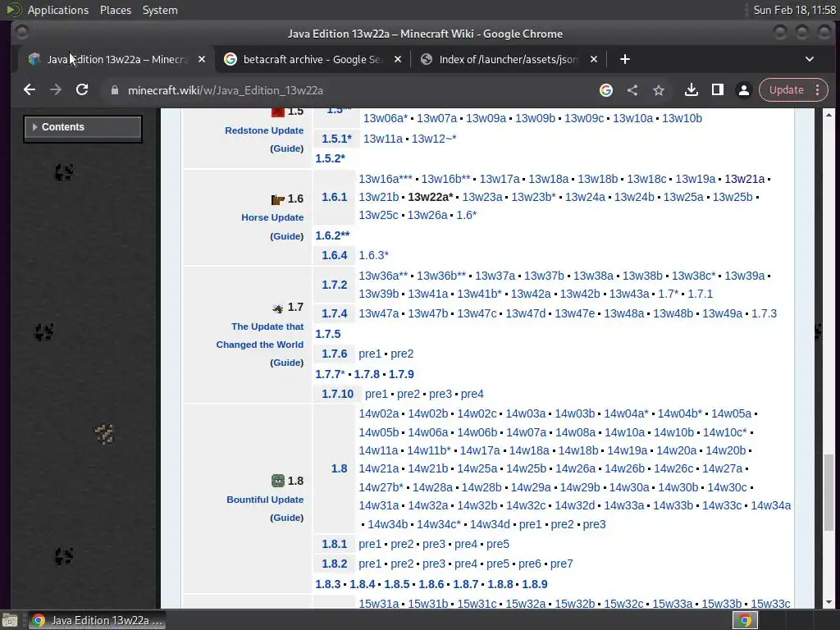The height and width of the screenshot is (630, 840).
Task: Open the 1.8.9 version link
Action: pos(535,584)
